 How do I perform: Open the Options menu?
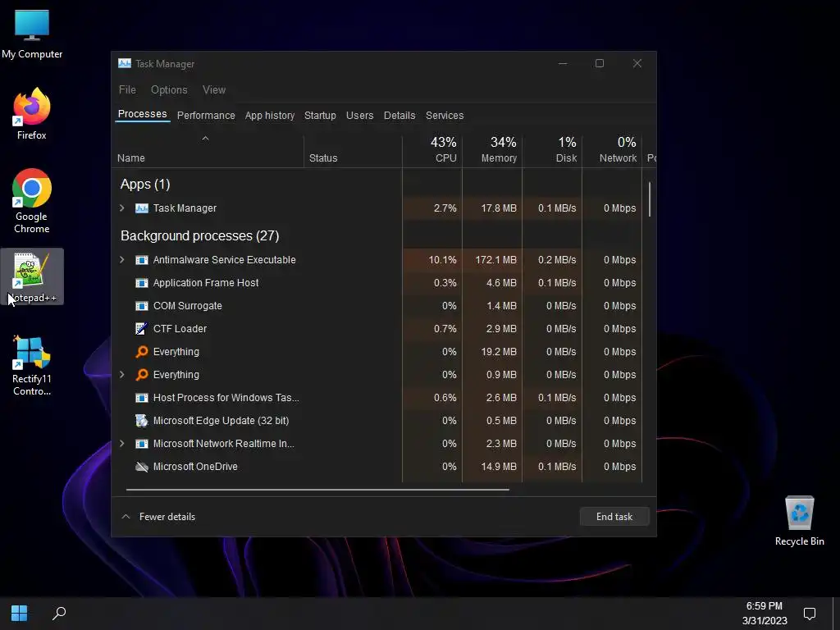pos(169,90)
